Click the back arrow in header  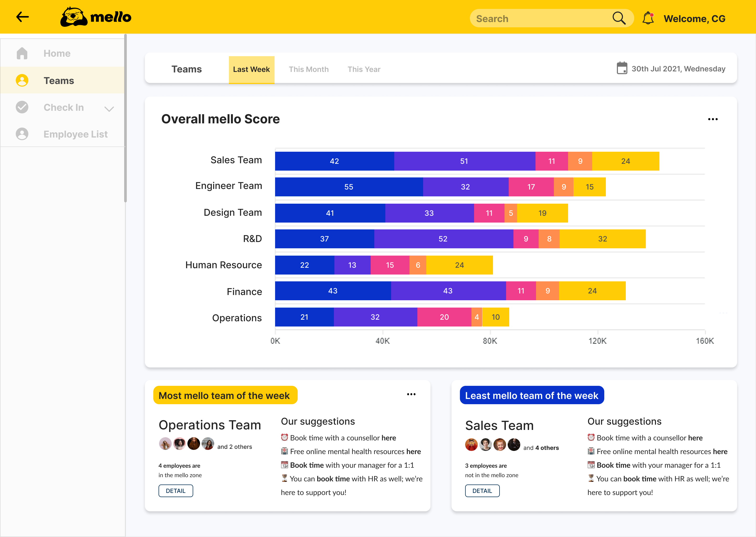pos(23,17)
